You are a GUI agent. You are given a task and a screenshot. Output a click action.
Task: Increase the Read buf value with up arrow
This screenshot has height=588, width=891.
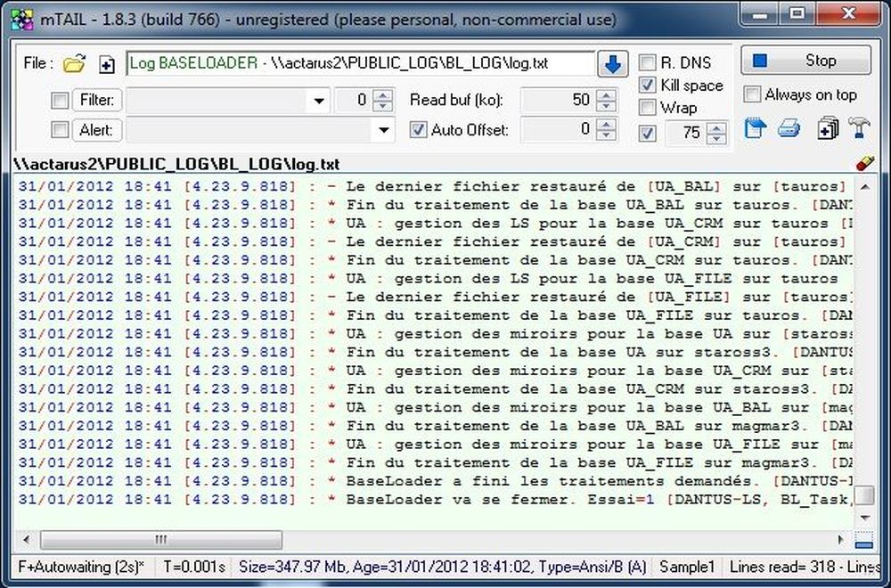pyautogui.click(x=606, y=94)
